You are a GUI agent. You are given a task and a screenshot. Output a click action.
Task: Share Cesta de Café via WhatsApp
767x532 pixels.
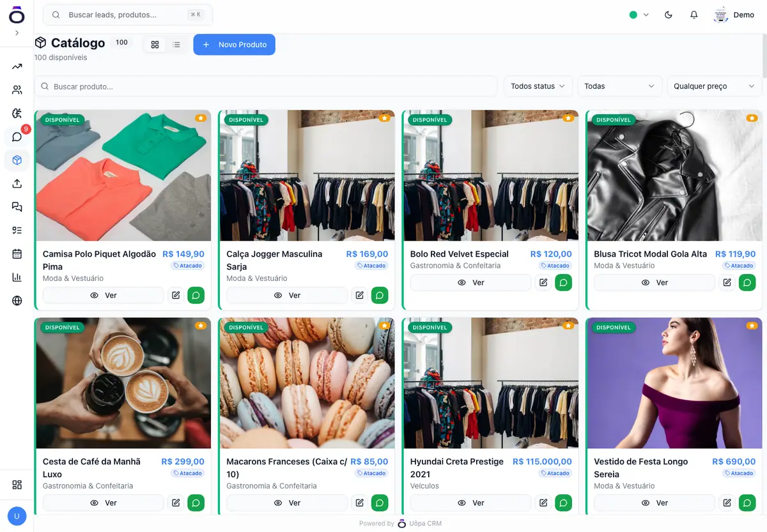click(196, 503)
